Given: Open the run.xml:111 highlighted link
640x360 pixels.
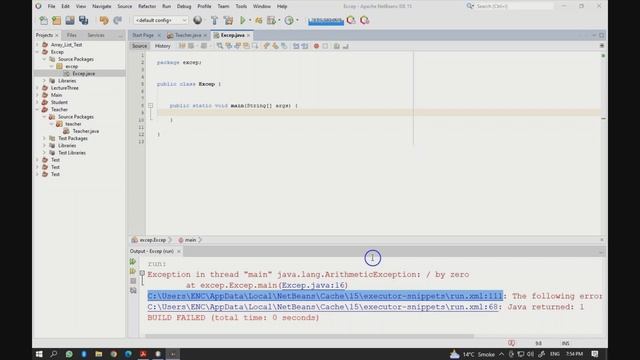Looking at the screenshot, I should tap(325, 296).
